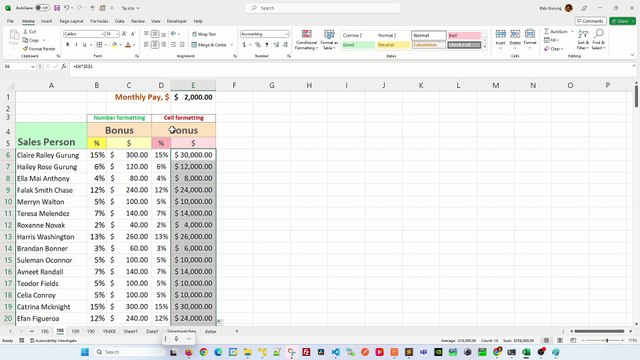Screen dimensions: 640x360
Task: Click the Increase Decimal icon
Action: click(276, 44)
